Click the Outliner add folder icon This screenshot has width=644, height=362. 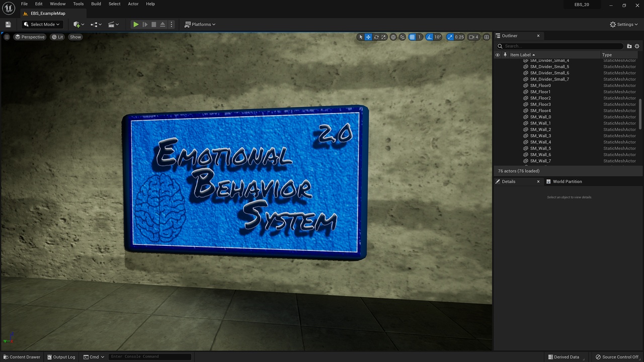click(629, 46)
